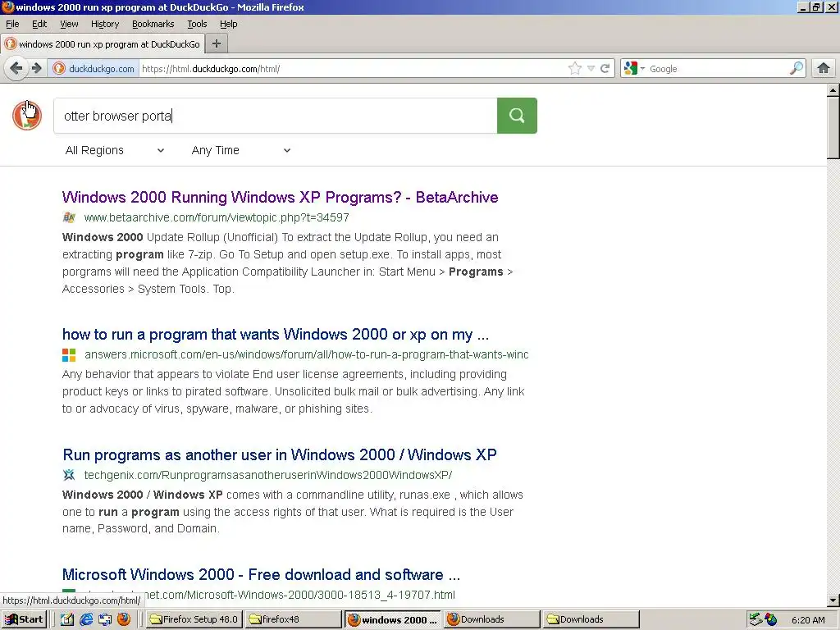The height and width of the screenshot is (630, 840).
Task: Click the third quick launch icon before Firefox
Action: click(105, 619)
